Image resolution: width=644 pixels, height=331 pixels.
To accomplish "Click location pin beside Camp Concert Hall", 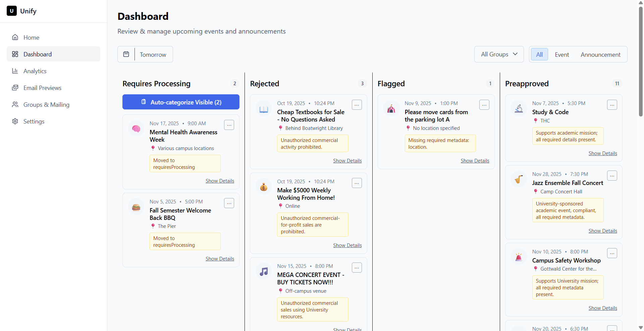I will 536,191.
